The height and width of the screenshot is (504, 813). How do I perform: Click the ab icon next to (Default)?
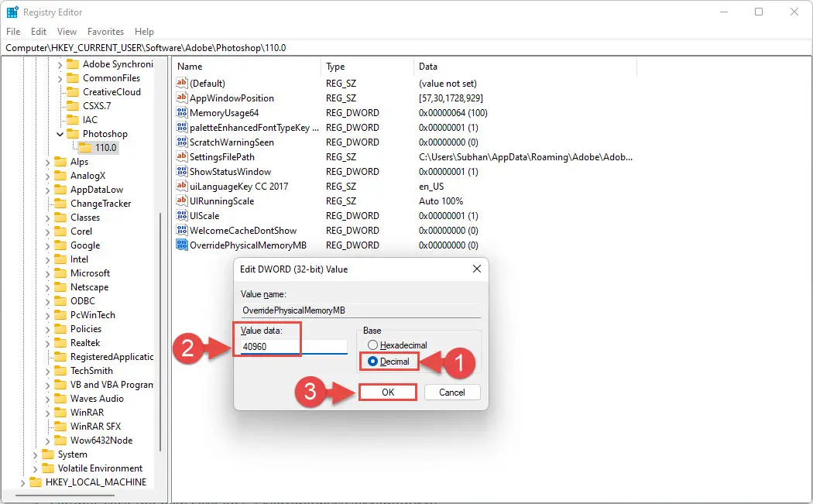[181, 83]
